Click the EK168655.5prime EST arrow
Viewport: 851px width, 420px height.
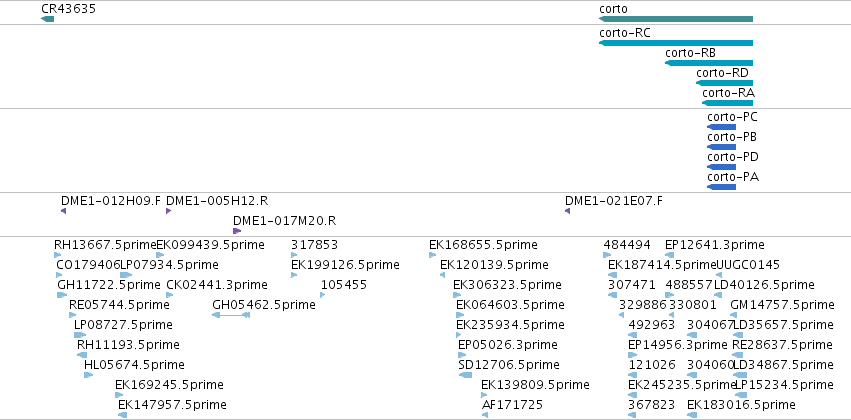point(433,255)
